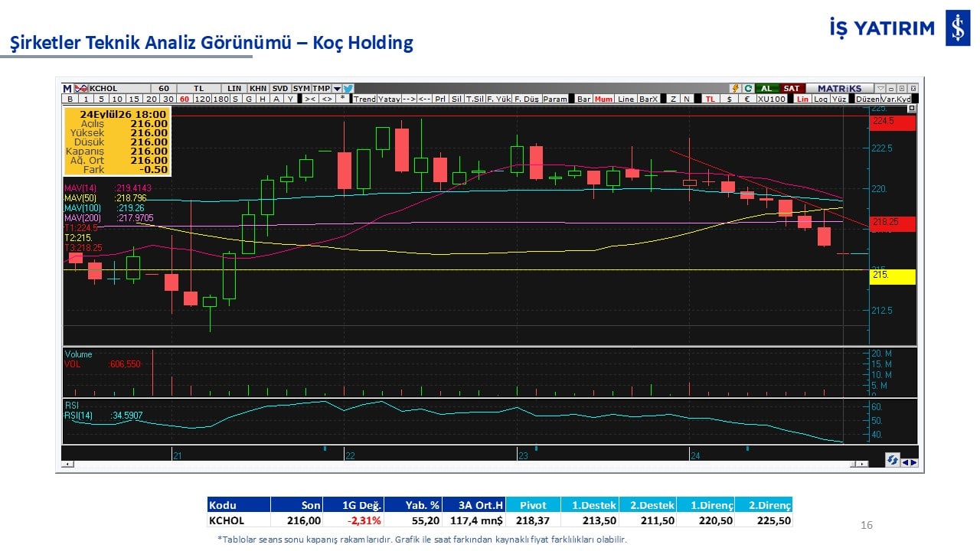
Task: Click the refresh icon on bottom scrollbar
Action: coord(893,461)
